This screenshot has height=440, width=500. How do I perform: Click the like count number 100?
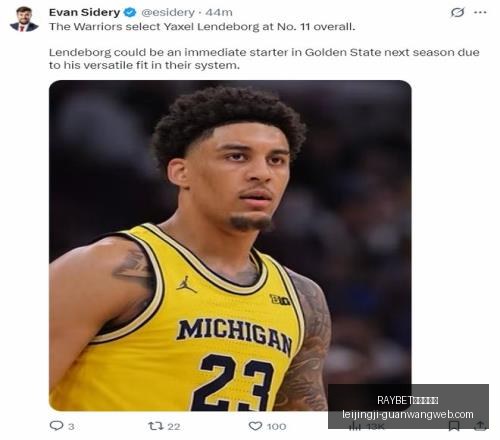[276, 426]
